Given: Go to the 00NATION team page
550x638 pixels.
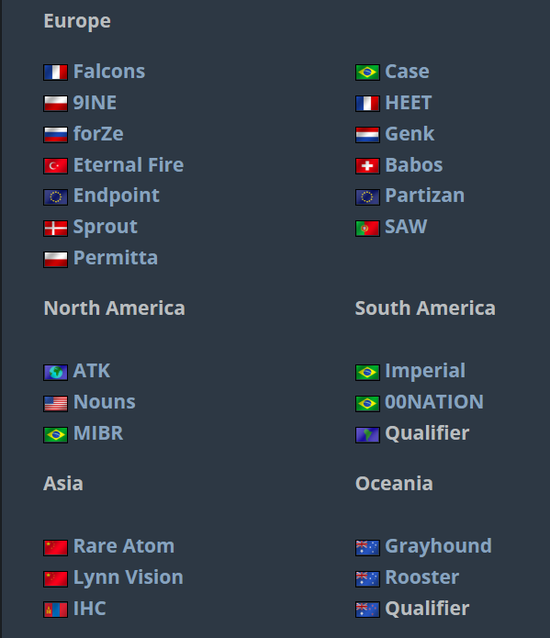Looking at the screenshot, I should (x=434, y=402).
